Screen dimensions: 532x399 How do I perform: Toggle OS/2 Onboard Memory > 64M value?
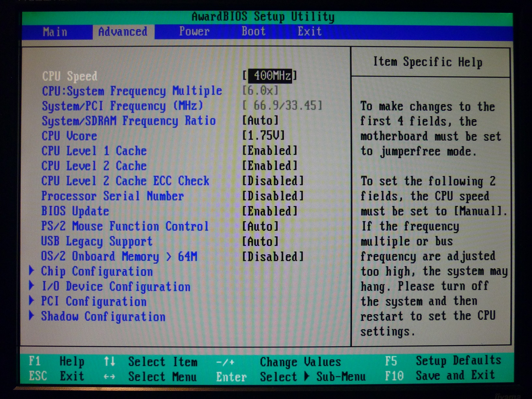tap(273, 257)
